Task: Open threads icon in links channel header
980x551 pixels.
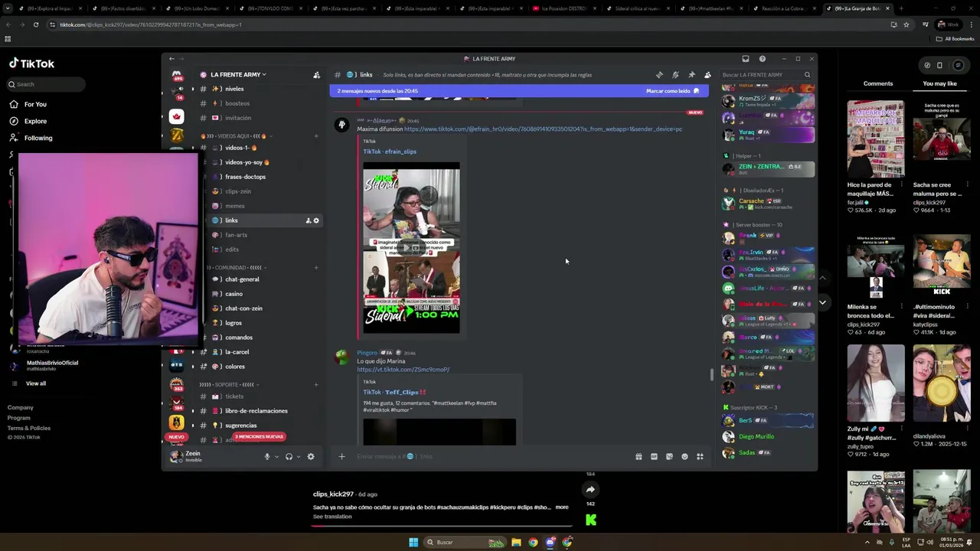Action: pyautogui.click(x=659, y=75)
